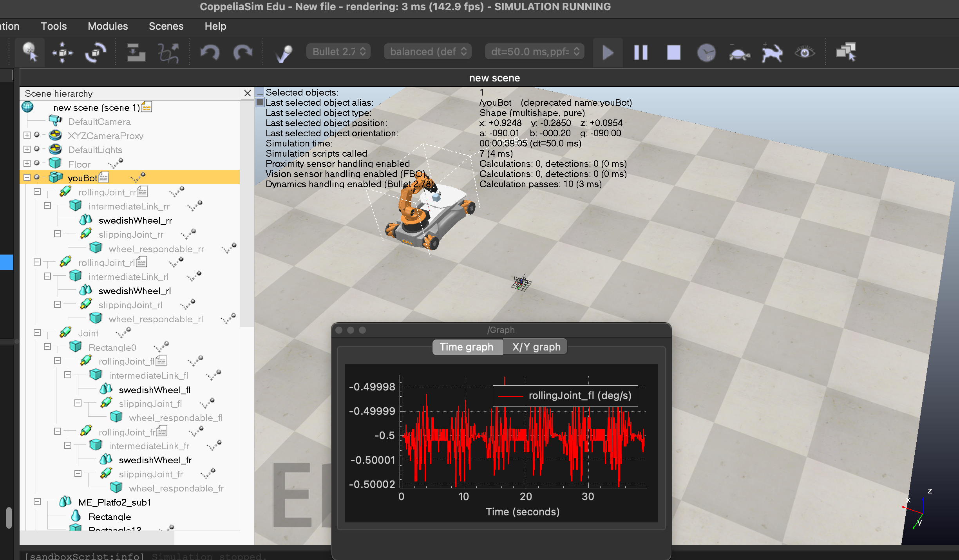Viewport: 959px width, 560px height.
Task: Collapse the youBot tree node
Action: click(27, 177)
